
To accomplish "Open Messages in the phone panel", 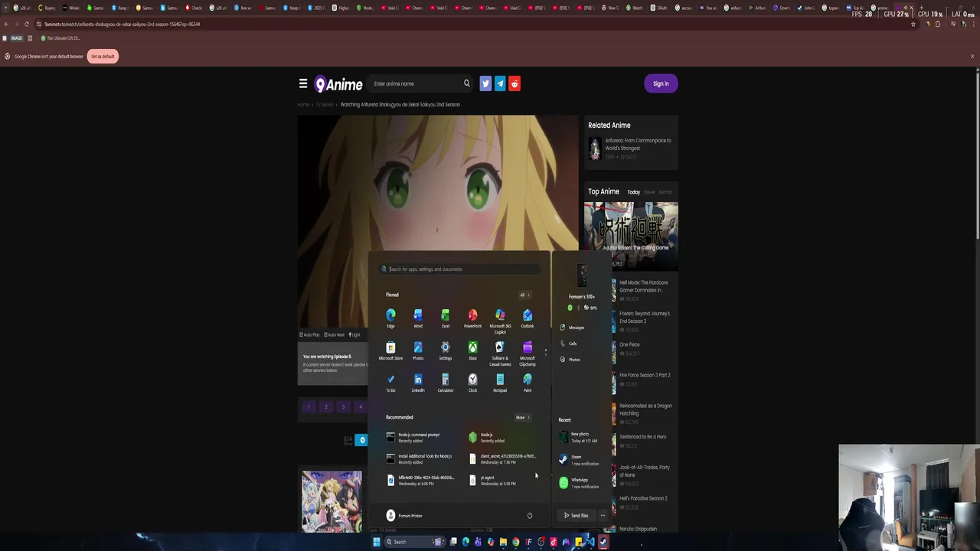I will pyautogui.click(x=572, y=328).
